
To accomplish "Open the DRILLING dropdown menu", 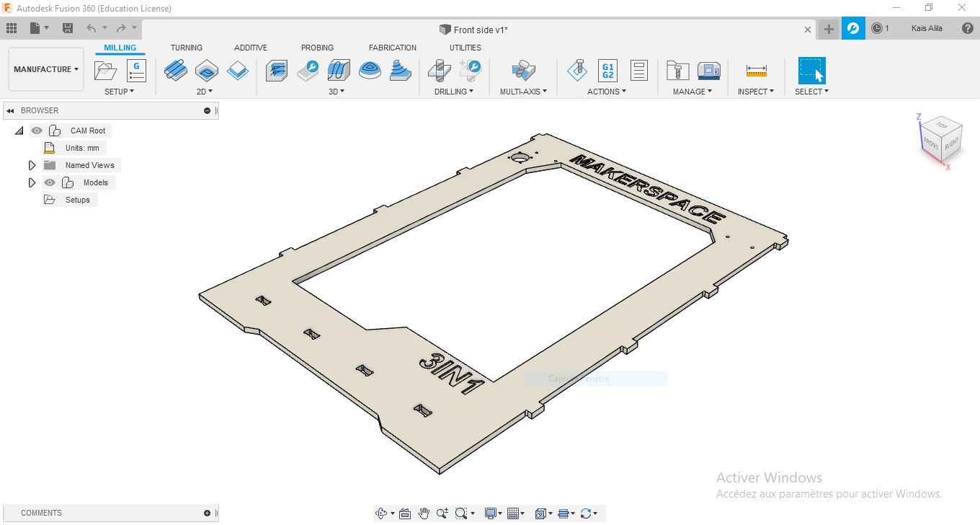I will [x=454, y=92].
